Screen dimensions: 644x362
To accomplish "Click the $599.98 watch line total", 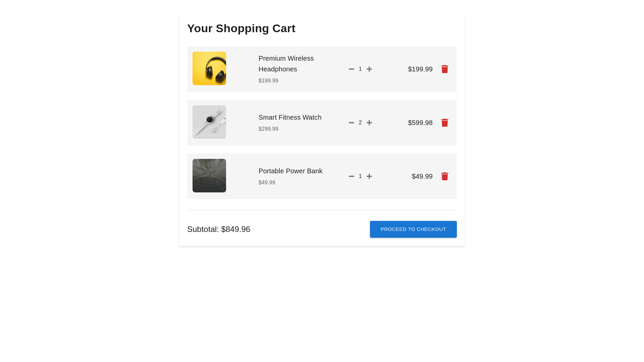I will coord(420,123).
